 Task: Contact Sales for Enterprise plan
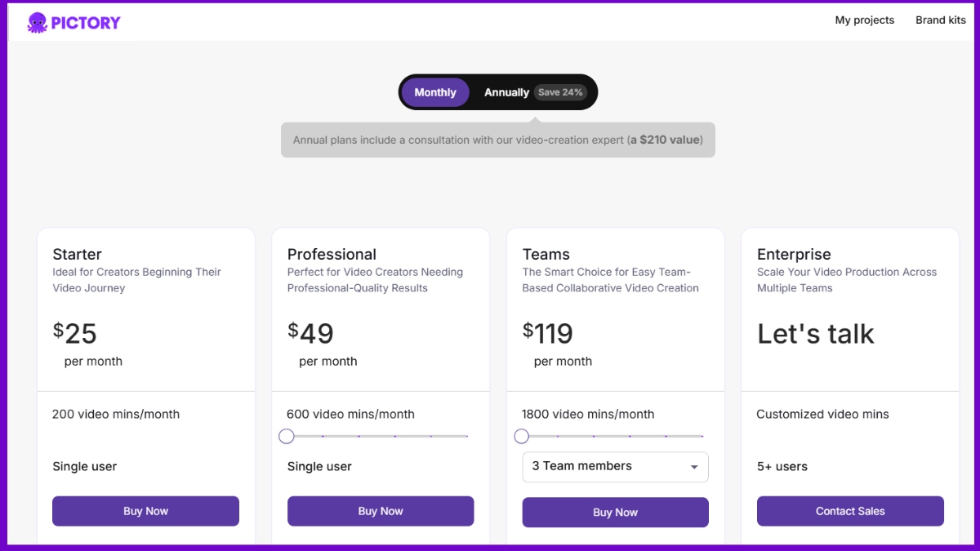click(850, 511)
